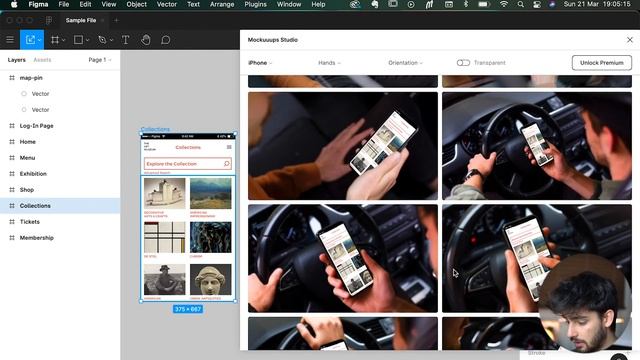Open macOS Spotlight search icon

[520, 4]
